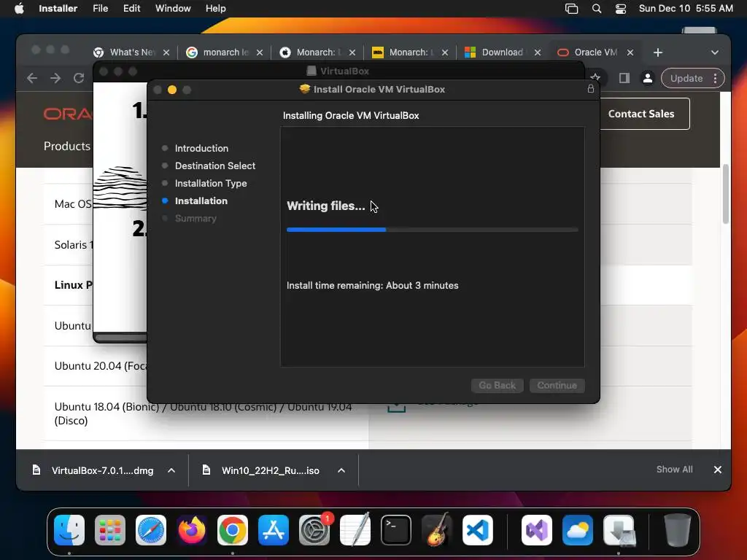Open the Chrome profile avatar
The height and width of the screenshot is (560, 747).
click(648, 78)
